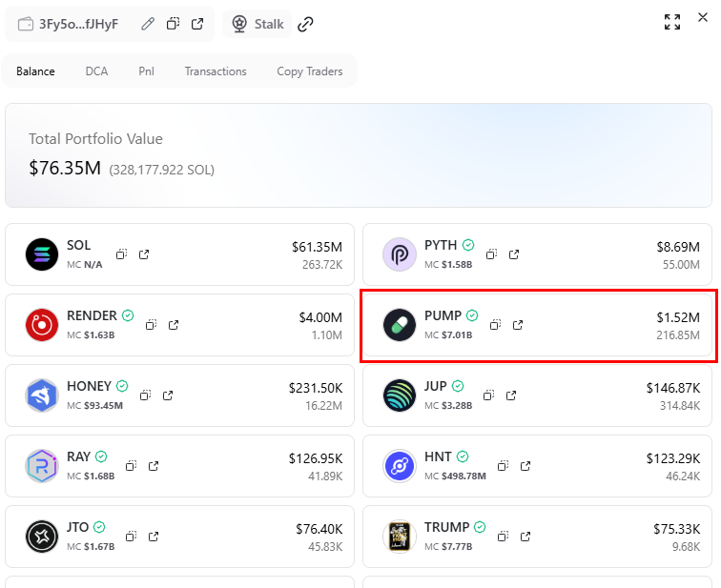
Task: Open the RENDER token external link
Action: pos(174,325)
